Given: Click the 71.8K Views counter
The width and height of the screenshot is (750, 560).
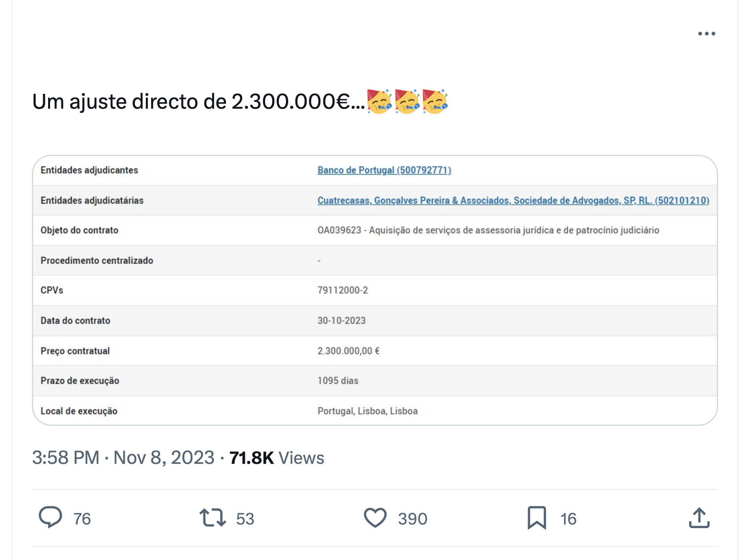Looking at the screenshot, I should [277, 458].
